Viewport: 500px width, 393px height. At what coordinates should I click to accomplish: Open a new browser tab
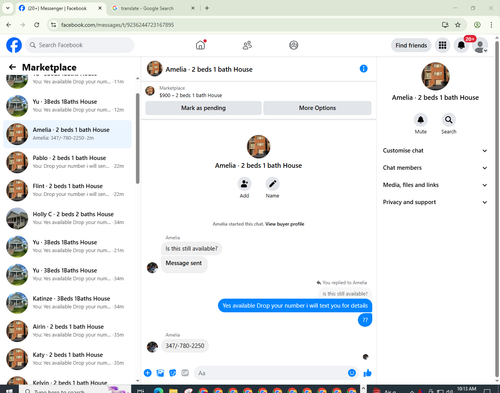tap(207, 8)
